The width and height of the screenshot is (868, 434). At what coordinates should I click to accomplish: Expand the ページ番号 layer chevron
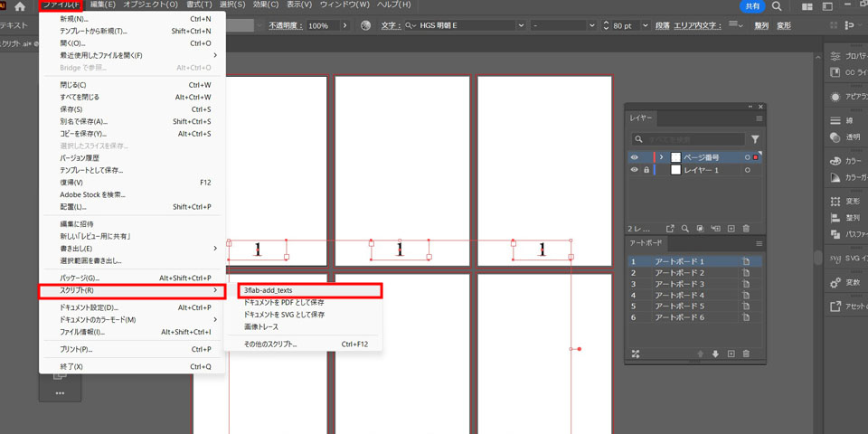click(x=662, y=157)
